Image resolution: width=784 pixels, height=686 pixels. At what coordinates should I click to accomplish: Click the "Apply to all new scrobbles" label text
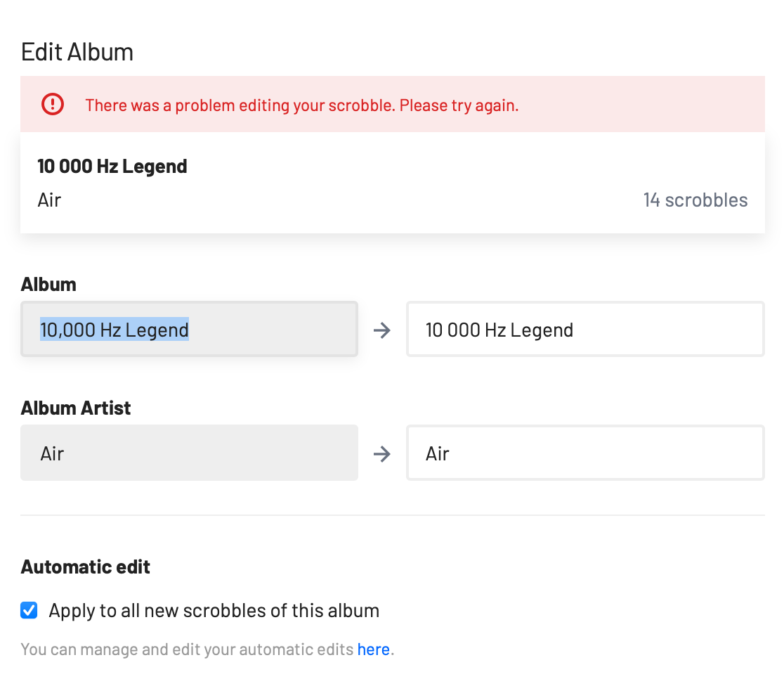pos(214,610)
